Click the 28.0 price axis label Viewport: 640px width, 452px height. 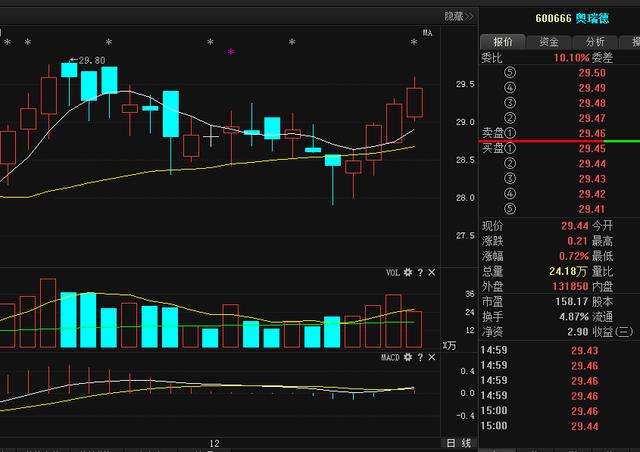tap(465, 198)
